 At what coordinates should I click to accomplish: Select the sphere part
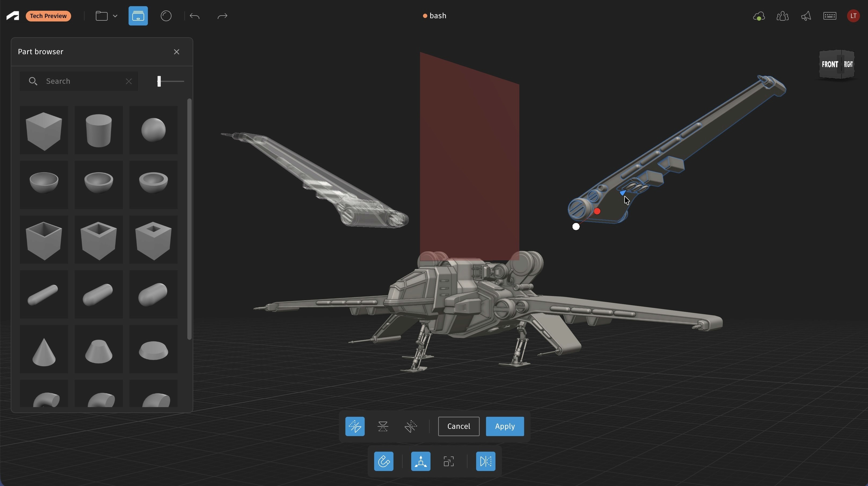click(153, 130)
